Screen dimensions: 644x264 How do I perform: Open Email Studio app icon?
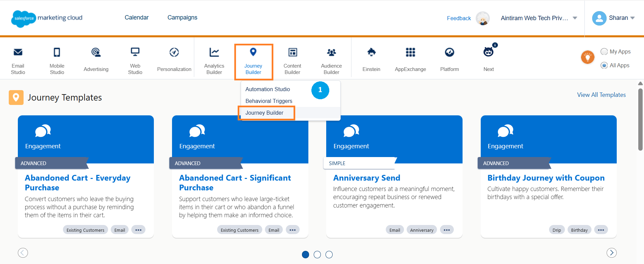click(18, 52)
